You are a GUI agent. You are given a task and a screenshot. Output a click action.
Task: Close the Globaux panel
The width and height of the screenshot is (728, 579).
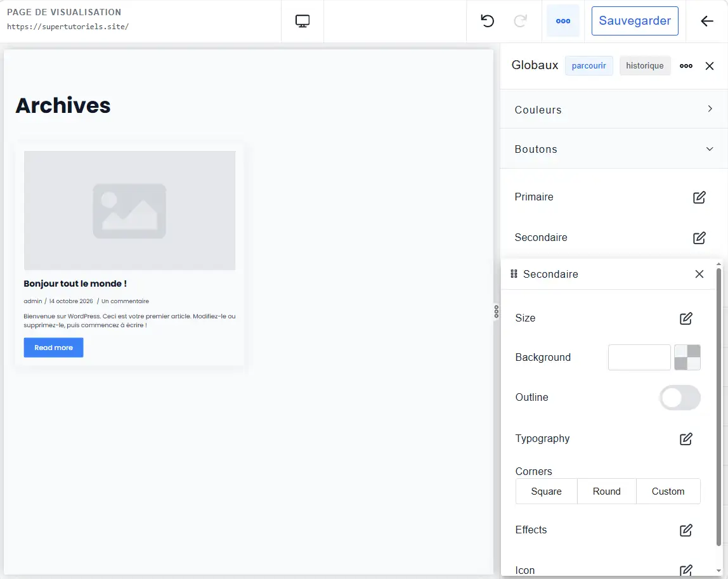(710, 66)
